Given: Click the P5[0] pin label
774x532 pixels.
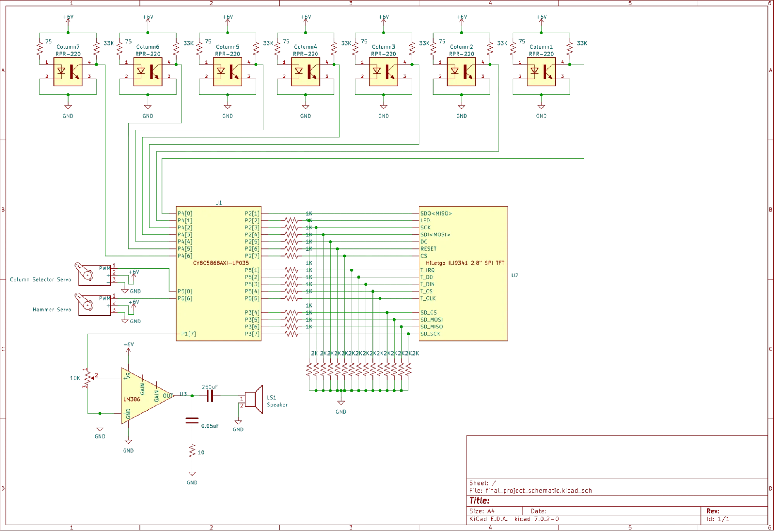Looking at the screenshot, I should [185, 291].
